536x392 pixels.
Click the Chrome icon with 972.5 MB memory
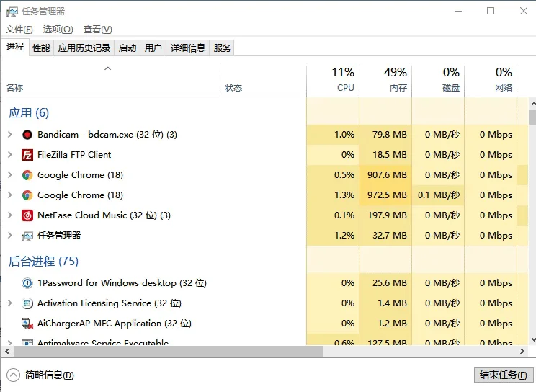27,195
